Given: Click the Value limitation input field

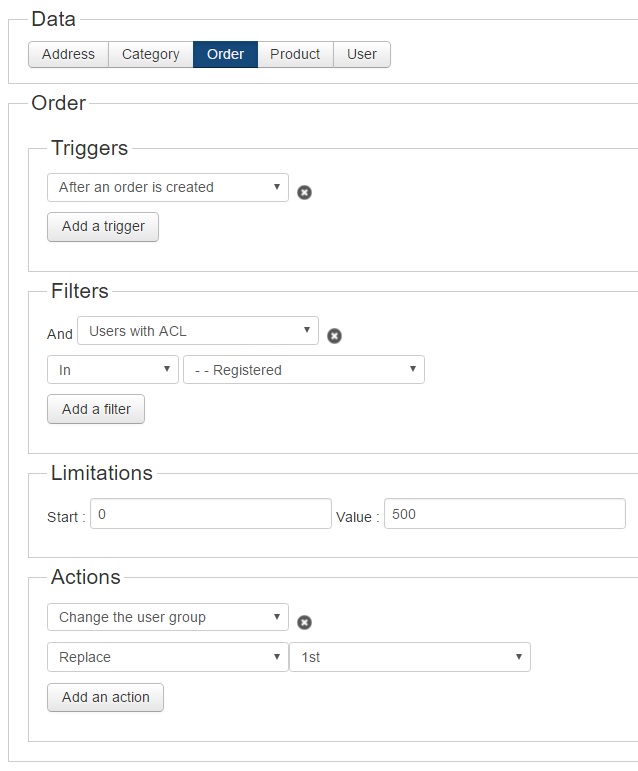Looking at the screenshot, I should [x=505, y=514].
